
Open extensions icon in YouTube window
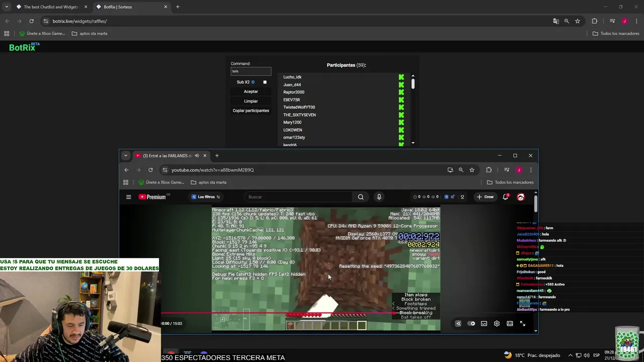(489, 170)
